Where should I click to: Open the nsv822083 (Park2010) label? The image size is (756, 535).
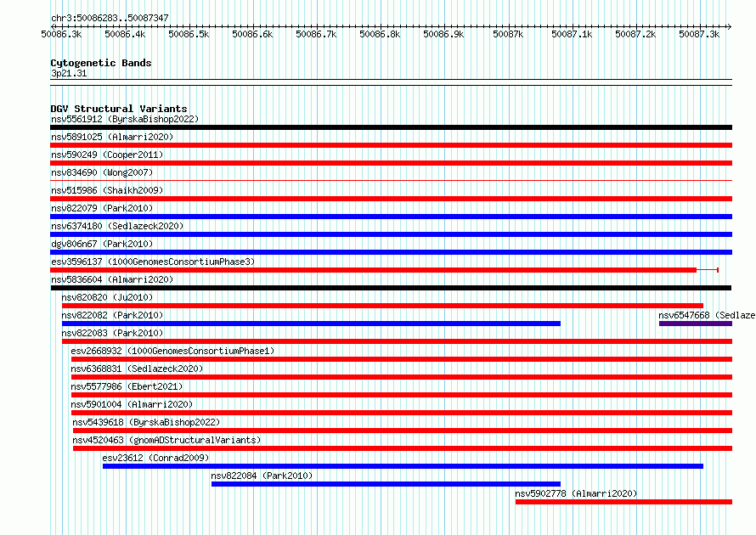tap(112, 333)
